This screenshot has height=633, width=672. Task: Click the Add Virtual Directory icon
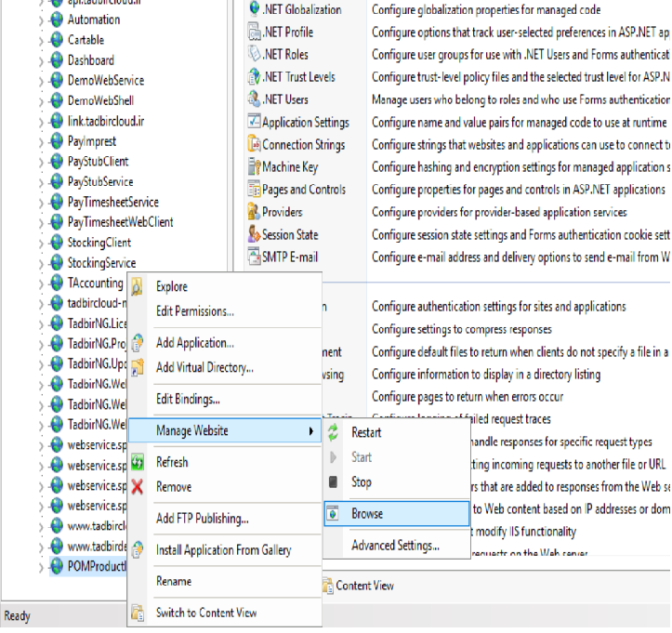tap(138, 368)
